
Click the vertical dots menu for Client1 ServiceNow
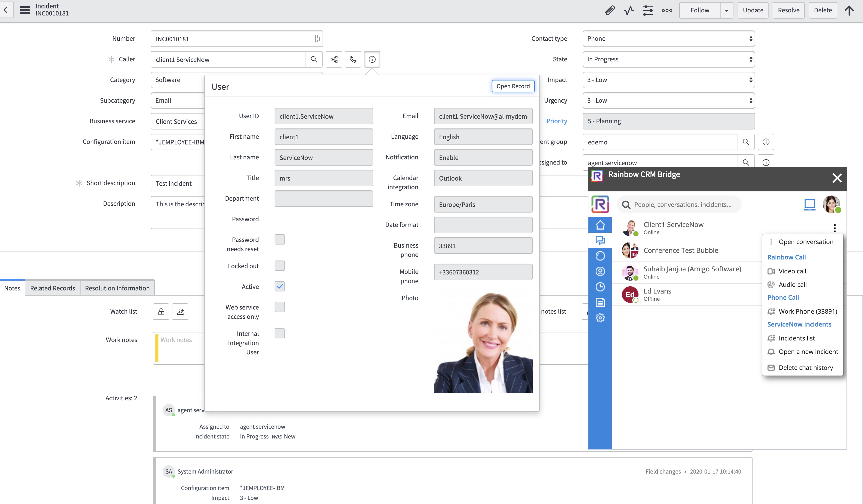[x=835, y=228]
